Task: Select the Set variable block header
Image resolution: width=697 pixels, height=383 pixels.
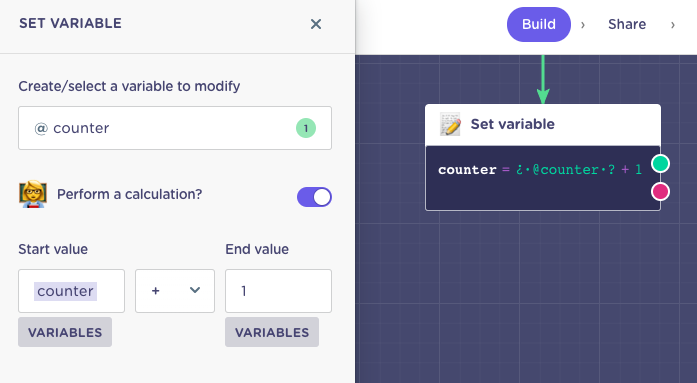Action: [x=543, y=124]
